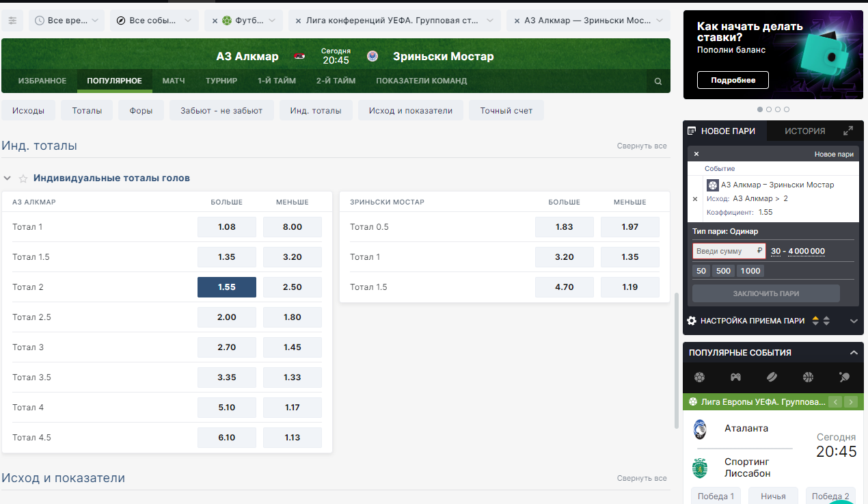Open the 'Все время' time filter dropdown
The image size is (868, 504).
(67, 21)
